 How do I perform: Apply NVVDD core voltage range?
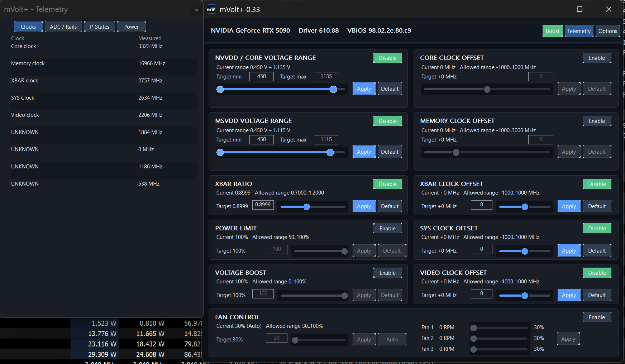364,89
